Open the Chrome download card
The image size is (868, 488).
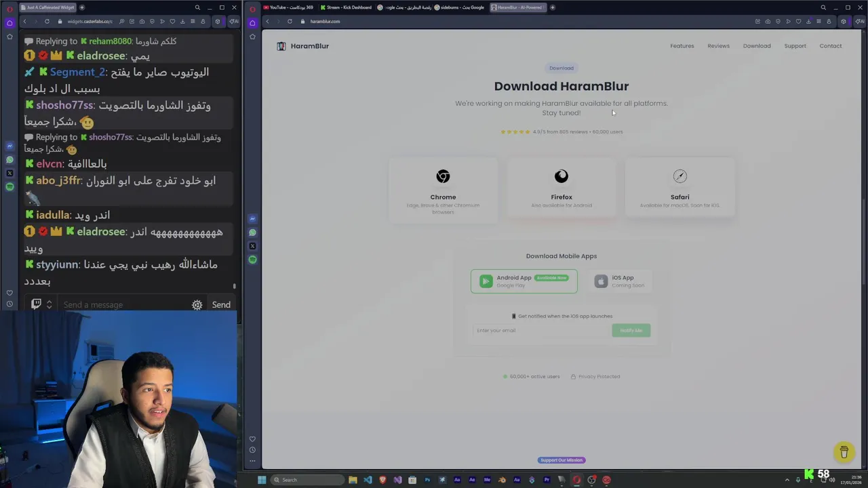pyautogui.click(x=443, y=190)
